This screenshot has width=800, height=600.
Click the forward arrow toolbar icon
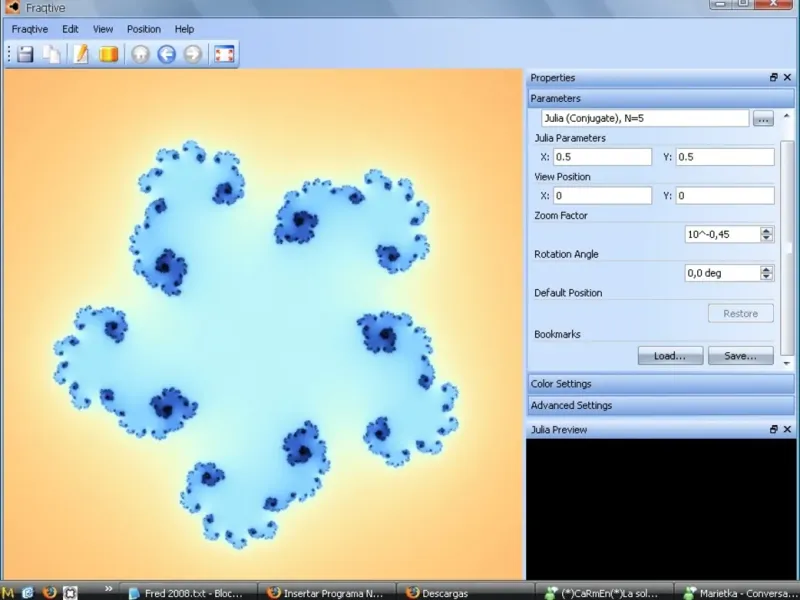tap(192, 54)
